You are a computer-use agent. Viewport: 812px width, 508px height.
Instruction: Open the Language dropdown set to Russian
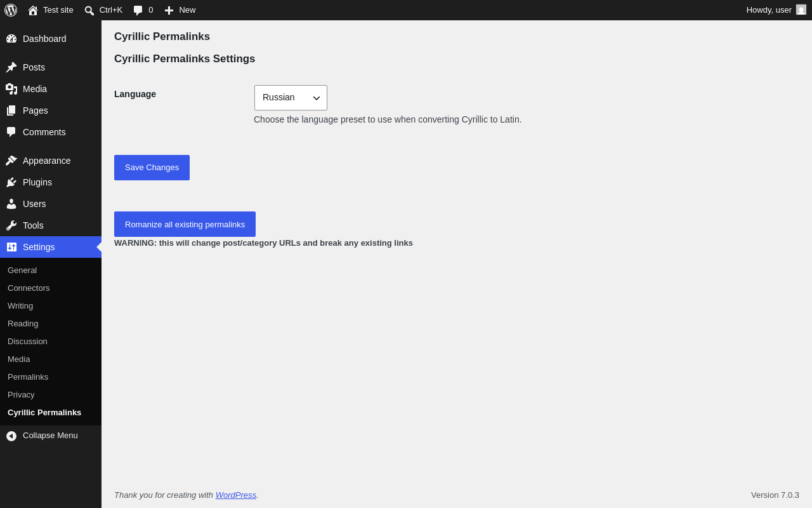tap(291, 98)
